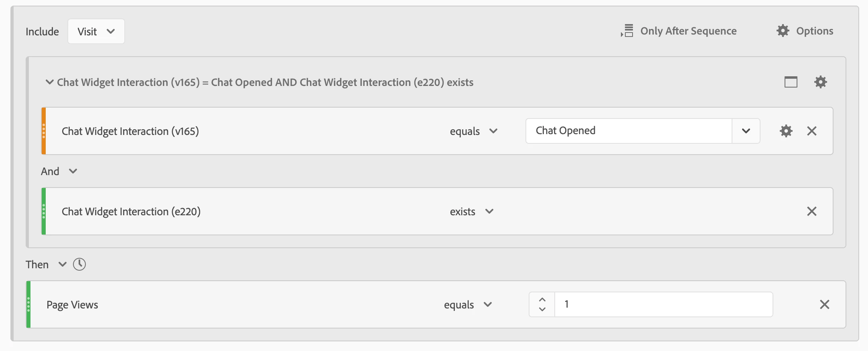
Task: Increase the Page Views number value
Action: (542, 300)
